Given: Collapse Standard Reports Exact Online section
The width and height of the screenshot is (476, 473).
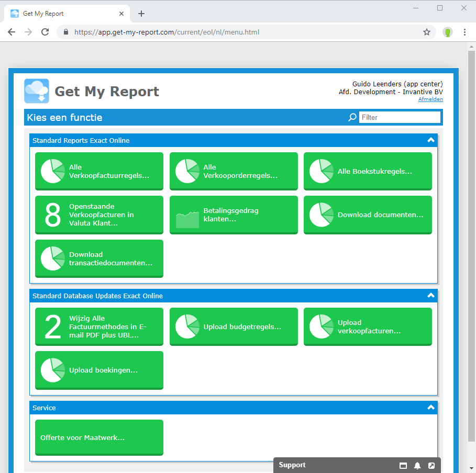Looking at the screenshot, I should (431, 140).
